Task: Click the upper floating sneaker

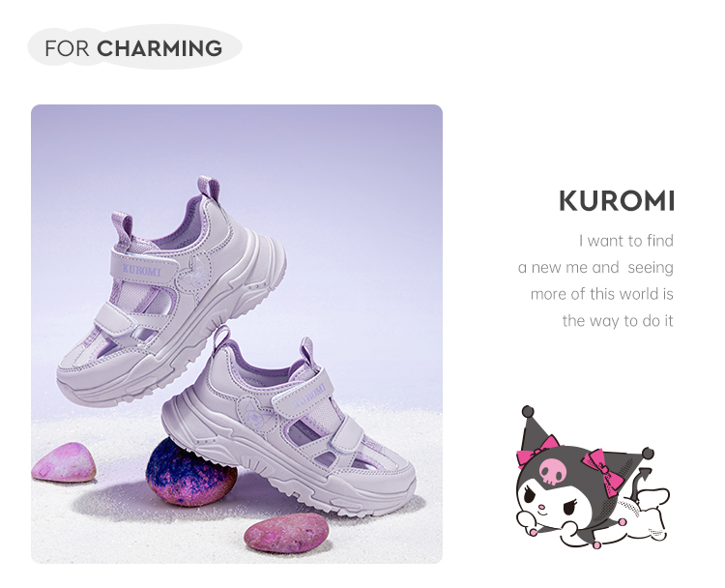Action: tap(171, 291)
